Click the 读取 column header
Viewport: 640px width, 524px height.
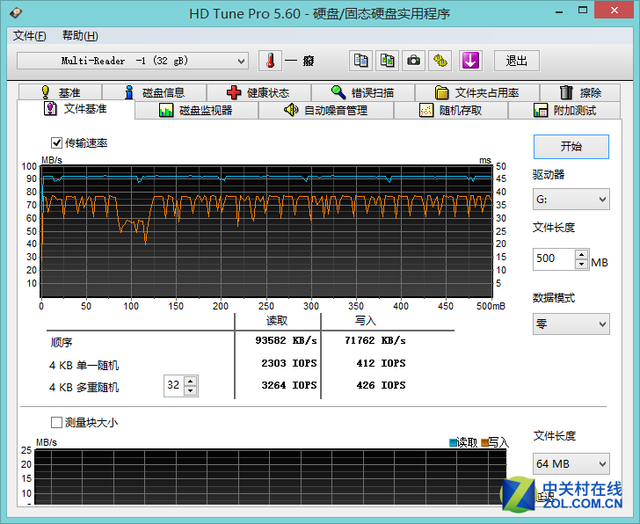tap(277, 321)
